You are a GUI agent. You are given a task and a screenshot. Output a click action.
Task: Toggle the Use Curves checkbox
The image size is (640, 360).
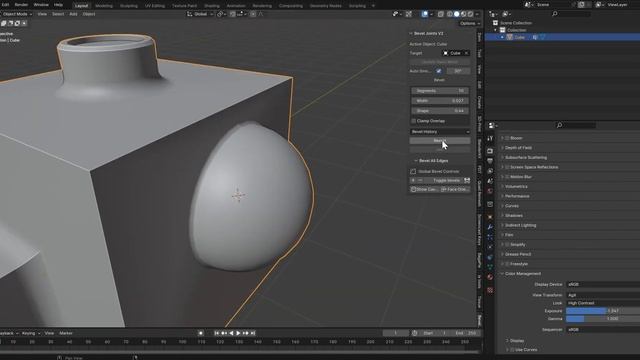tap(512, 350)
